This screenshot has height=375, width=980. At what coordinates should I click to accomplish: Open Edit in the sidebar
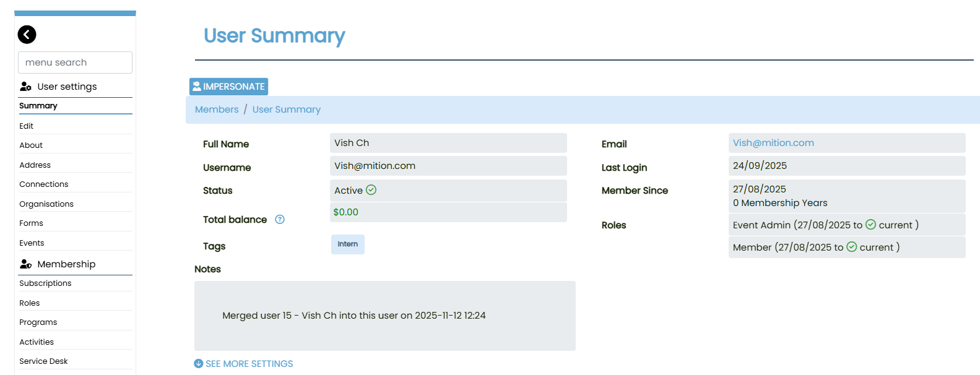[27, 126]
